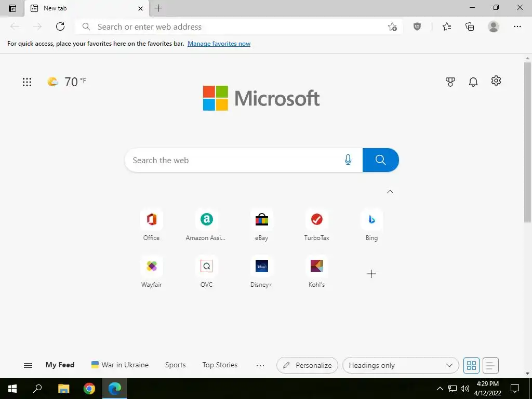The image size is (532, 399).
Task: Open the tab actions menu icon
Action: [12, 8]
